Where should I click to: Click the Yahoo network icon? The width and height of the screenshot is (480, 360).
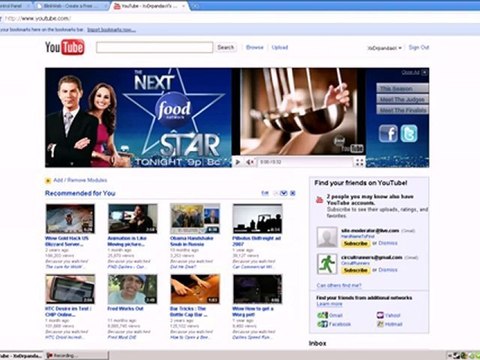pyautogui.click(x=380, y=315)
